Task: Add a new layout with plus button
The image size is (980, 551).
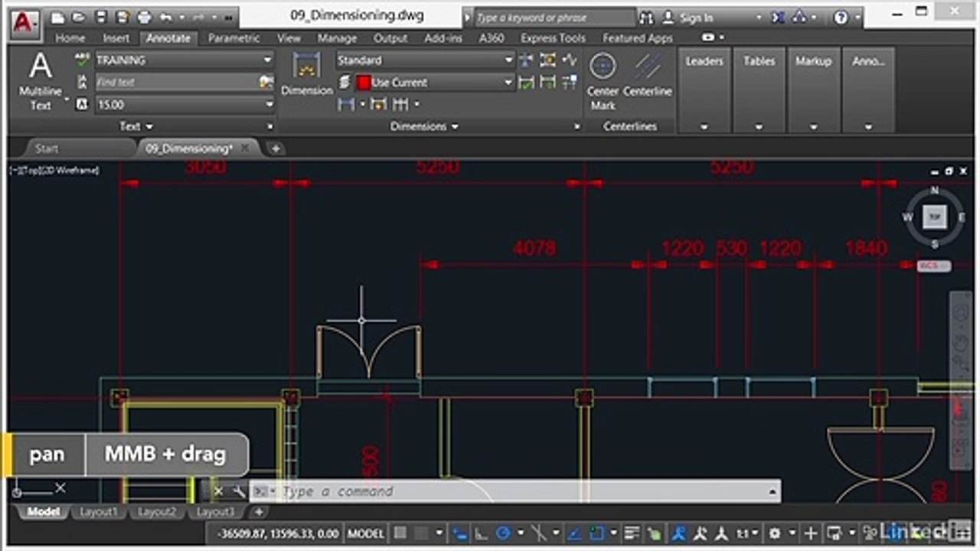Action: click(259, 511)
